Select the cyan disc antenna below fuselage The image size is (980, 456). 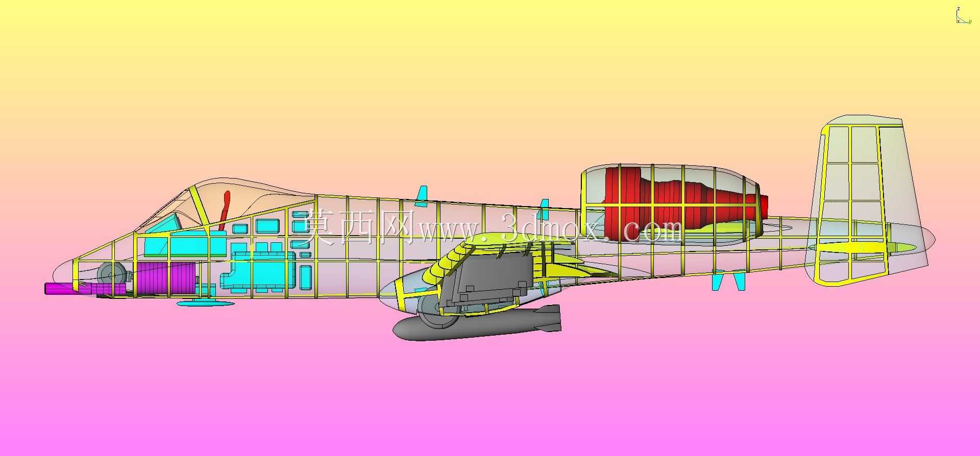(x=206, y=303)
